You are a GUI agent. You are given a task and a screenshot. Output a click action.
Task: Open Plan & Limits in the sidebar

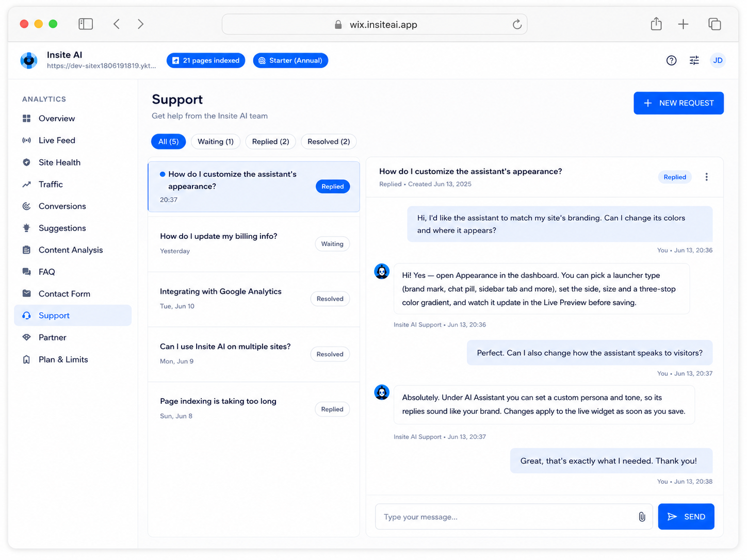(x=73, y=359)
